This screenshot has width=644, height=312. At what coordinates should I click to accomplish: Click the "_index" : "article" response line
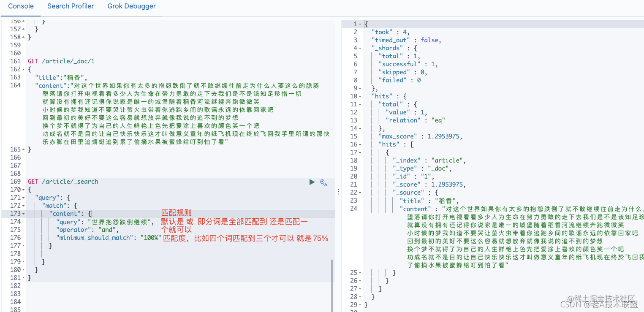point(429,160)
